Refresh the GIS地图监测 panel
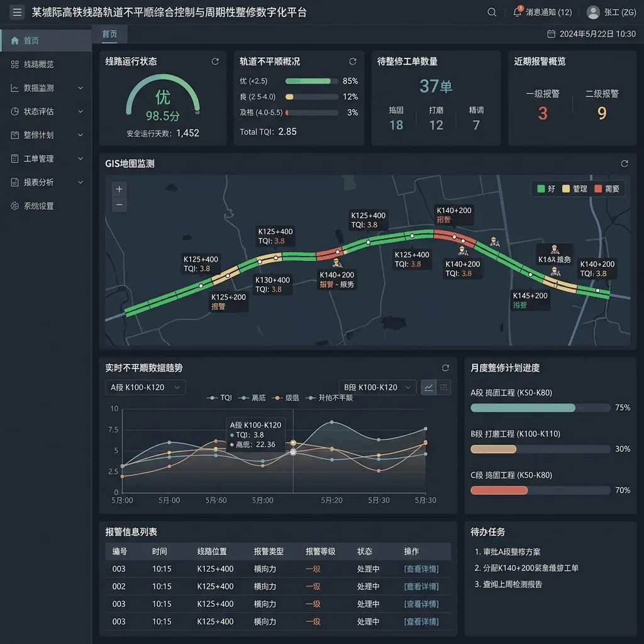Screen dimensions: 644x644 (625, 164)
